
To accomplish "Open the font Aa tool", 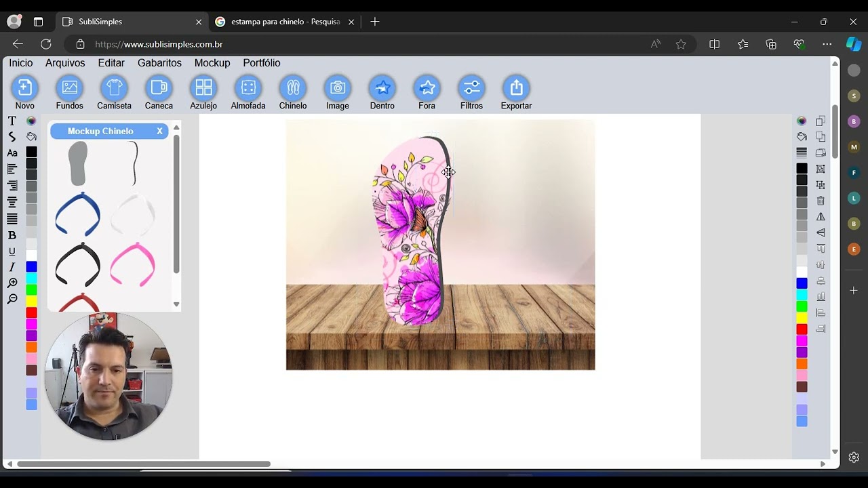I will tap(12, 153).
